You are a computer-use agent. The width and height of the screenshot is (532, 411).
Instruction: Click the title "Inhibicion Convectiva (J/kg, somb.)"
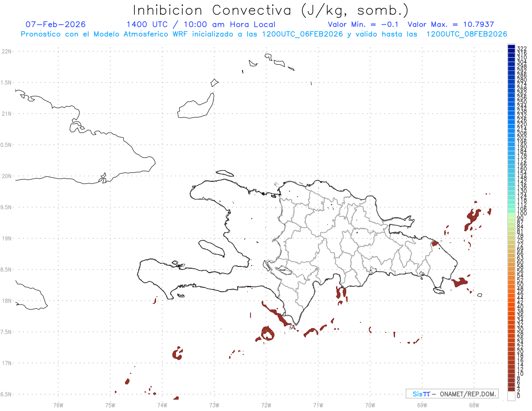(271, 11)
